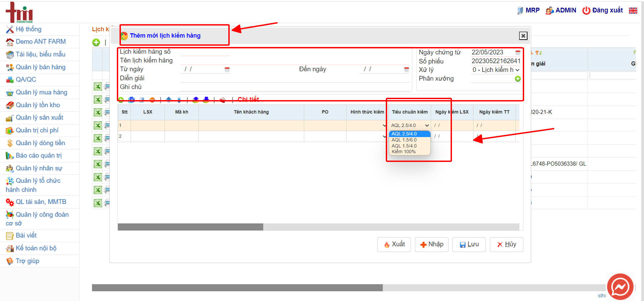This screenshot has width=644, height=301.
Task: Focus the Tên lịch kiểm hàng field
Action: [x=295, y=61]
